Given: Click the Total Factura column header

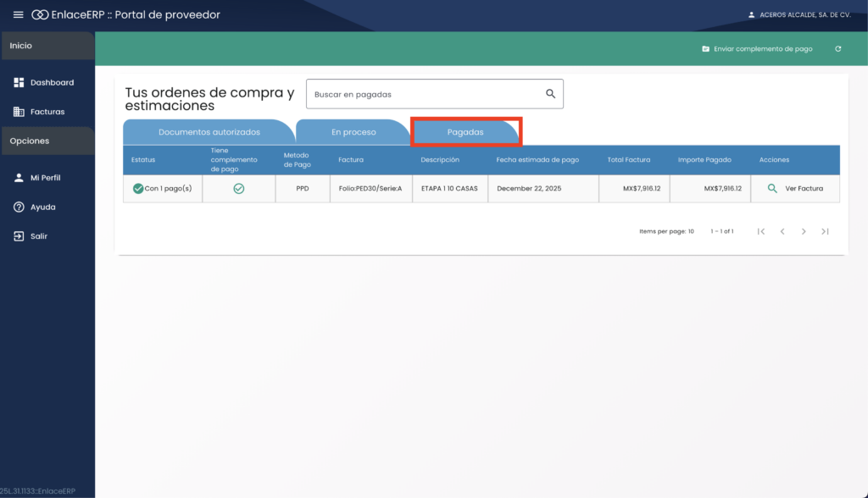Looking at the screenshot, I should [x=629, y=160].
